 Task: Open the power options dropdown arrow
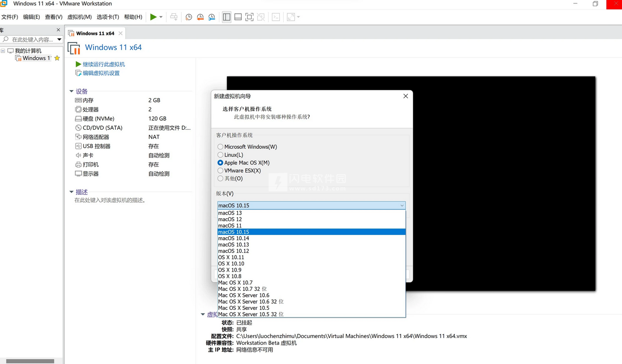coord(161,17)
